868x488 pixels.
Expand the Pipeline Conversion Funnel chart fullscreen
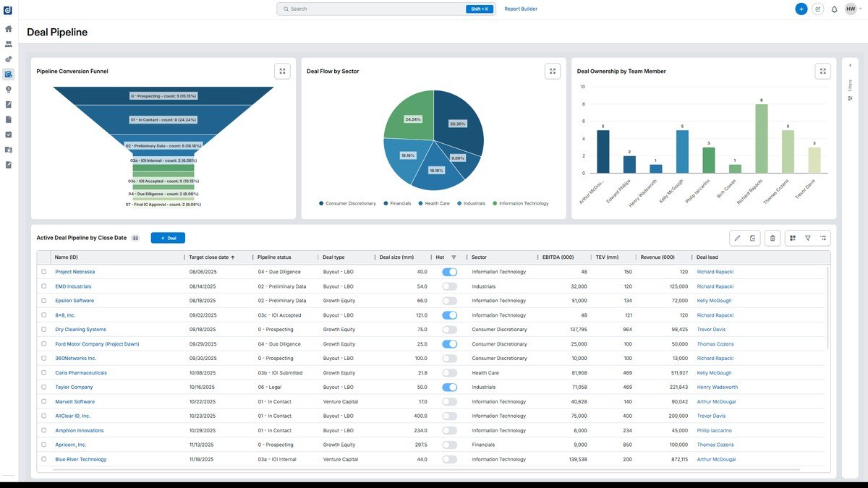click(283, 71)
